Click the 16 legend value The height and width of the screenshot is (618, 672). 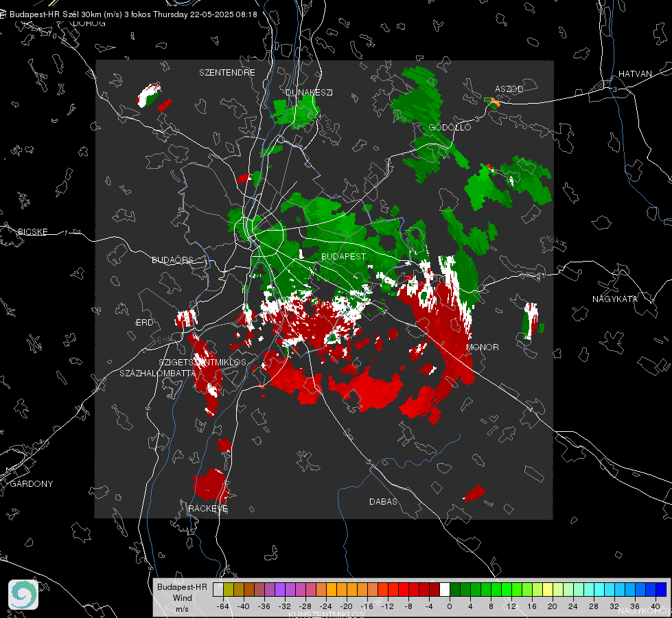coord(532,606)
